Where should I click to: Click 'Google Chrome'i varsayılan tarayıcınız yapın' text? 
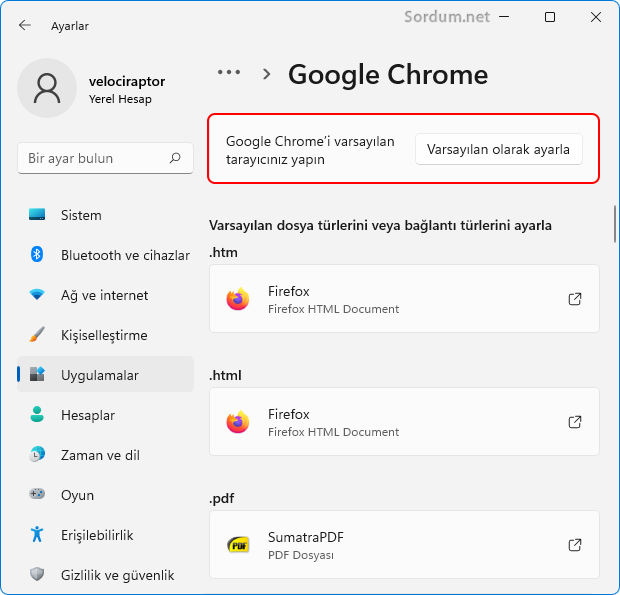310,150
